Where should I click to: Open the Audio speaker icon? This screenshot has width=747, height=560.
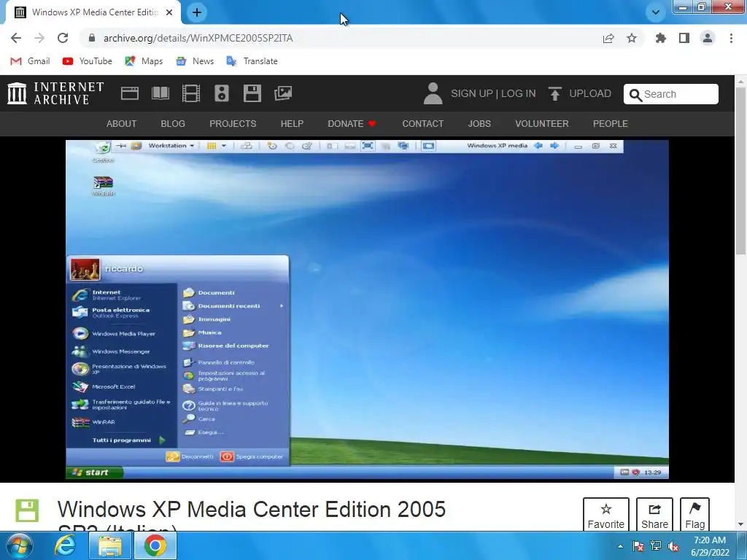coord(222,93)
